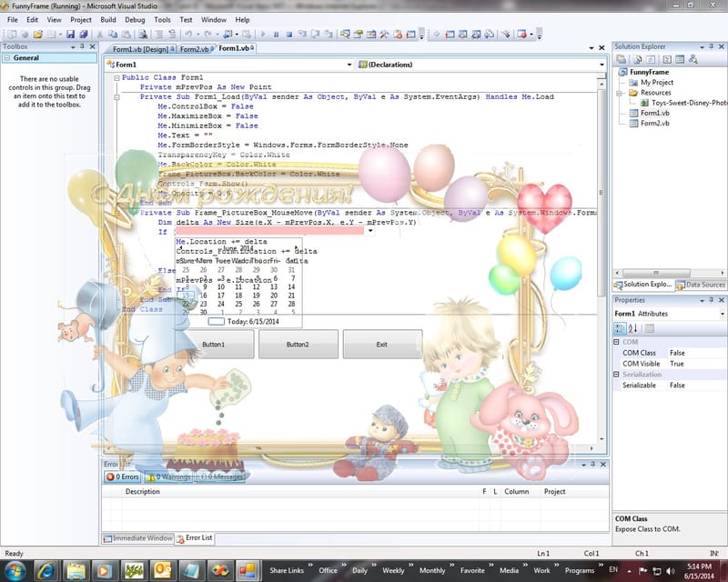Screen dimensions: 728x582
Task: Click the Stop Debugging square icon
Action: point(288,34)
